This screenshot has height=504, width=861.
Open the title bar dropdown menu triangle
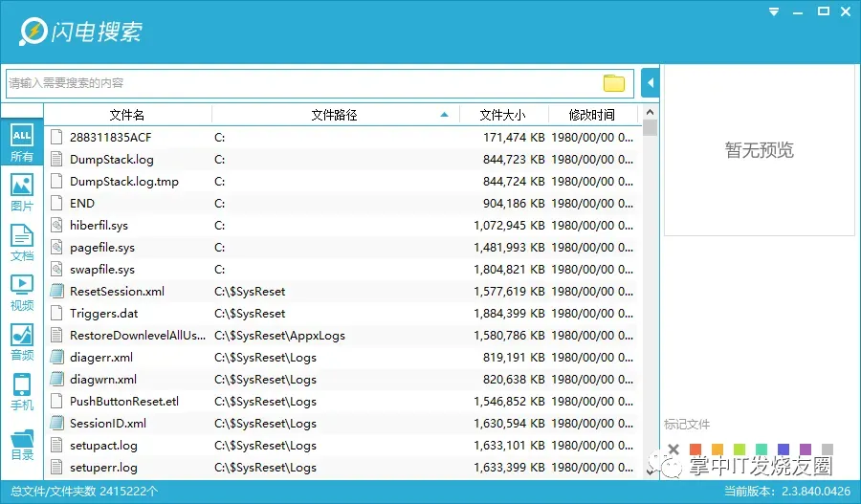click(x=774, y=11)
